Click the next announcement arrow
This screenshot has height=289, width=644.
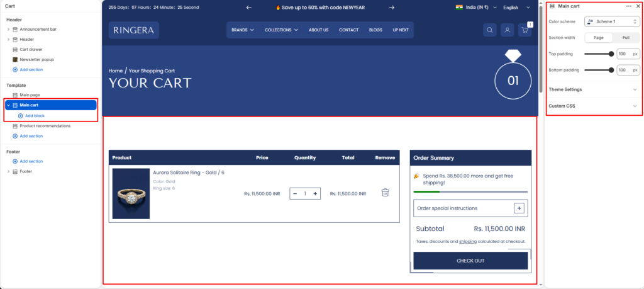tap(392, 8)
